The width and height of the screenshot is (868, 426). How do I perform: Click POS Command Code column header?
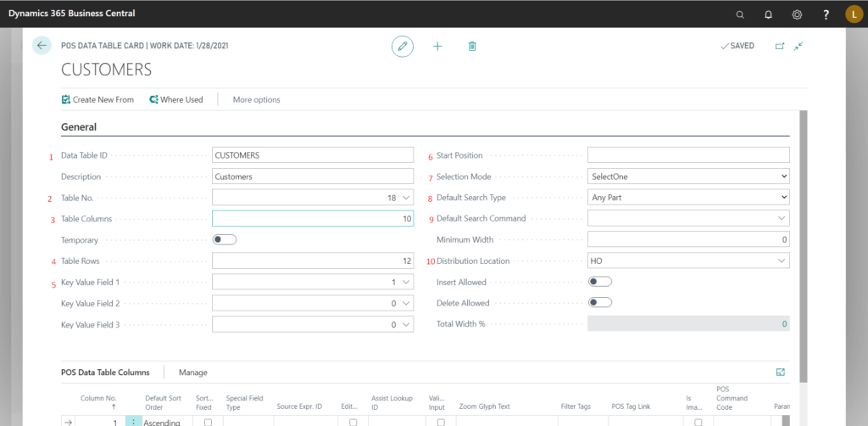[x=732, y=398]
